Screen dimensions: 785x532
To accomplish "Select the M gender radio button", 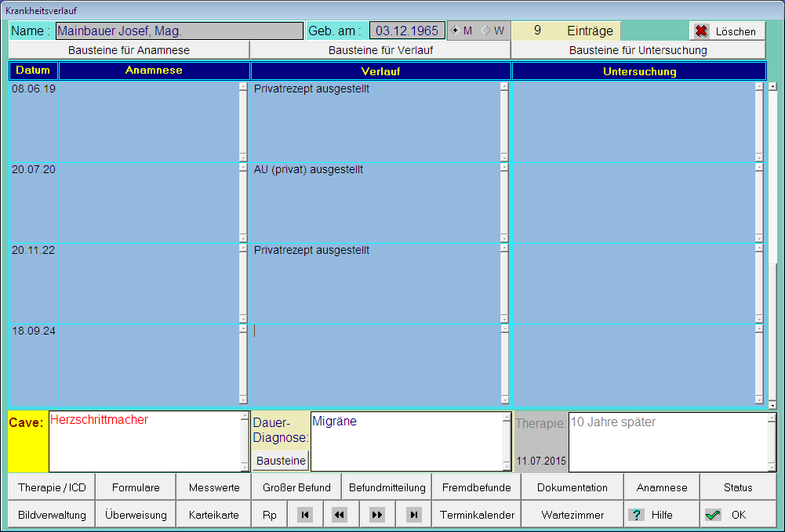I will click(x=456, y=31).
